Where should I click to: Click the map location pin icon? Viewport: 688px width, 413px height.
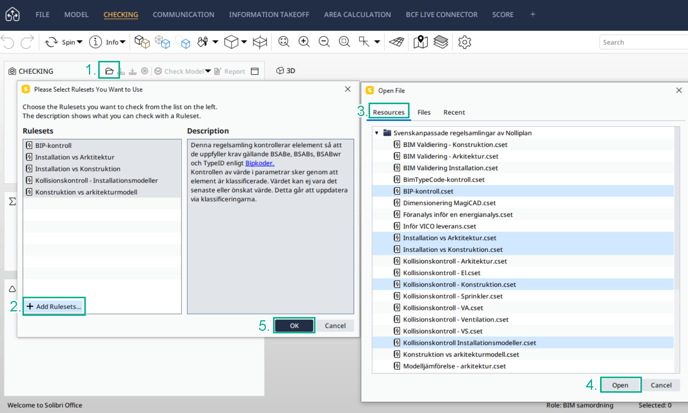coord(420,42)
